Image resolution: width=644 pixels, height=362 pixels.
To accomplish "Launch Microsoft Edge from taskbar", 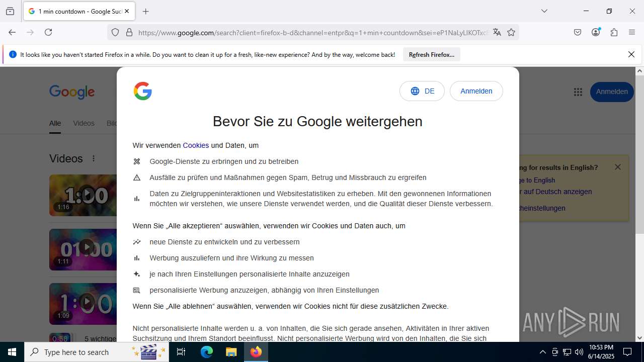I will (207, 352).
